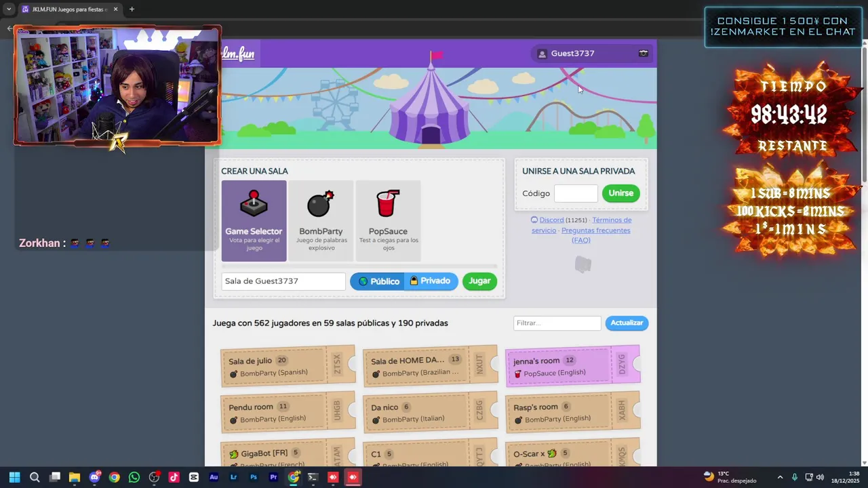The image size is (868, 488).
Task: Click the green Unirse button
Action: coord(620,193)
